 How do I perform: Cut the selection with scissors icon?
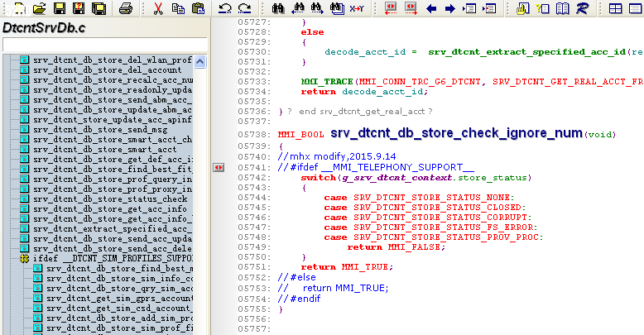(x=158, y=7)
